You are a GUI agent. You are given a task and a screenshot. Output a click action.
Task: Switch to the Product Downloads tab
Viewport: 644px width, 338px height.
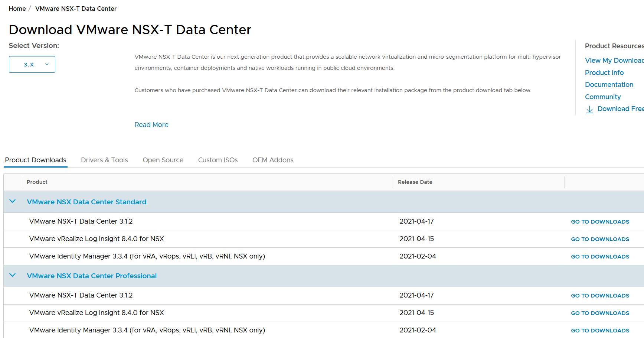click(36, 160)
